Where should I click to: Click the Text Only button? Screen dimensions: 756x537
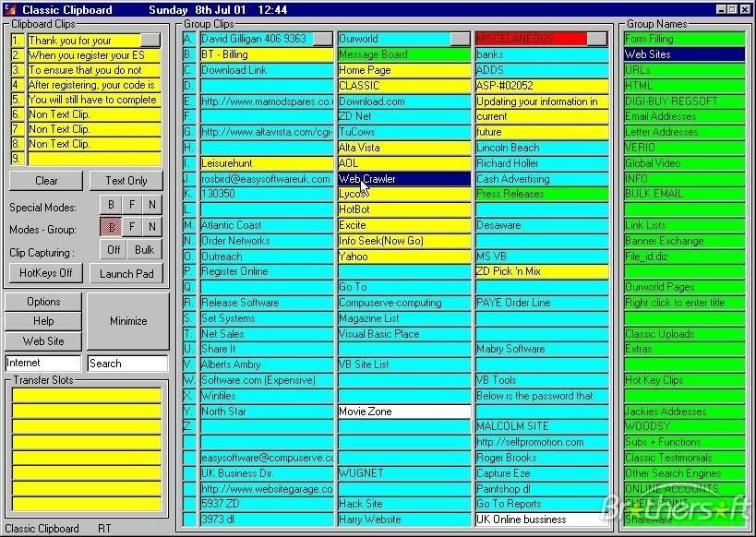126,181
